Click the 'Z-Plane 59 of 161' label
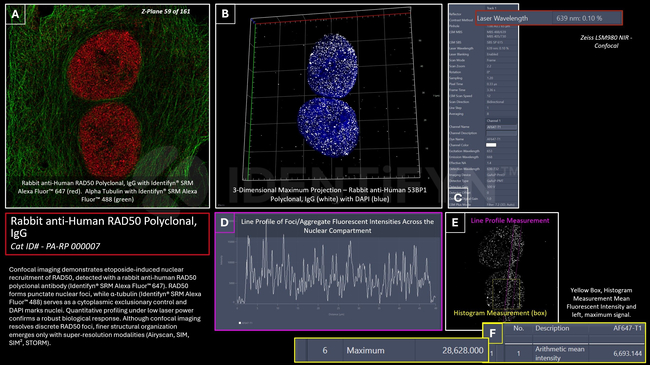This screenshot has width=650, height=365. click(165, 11)
